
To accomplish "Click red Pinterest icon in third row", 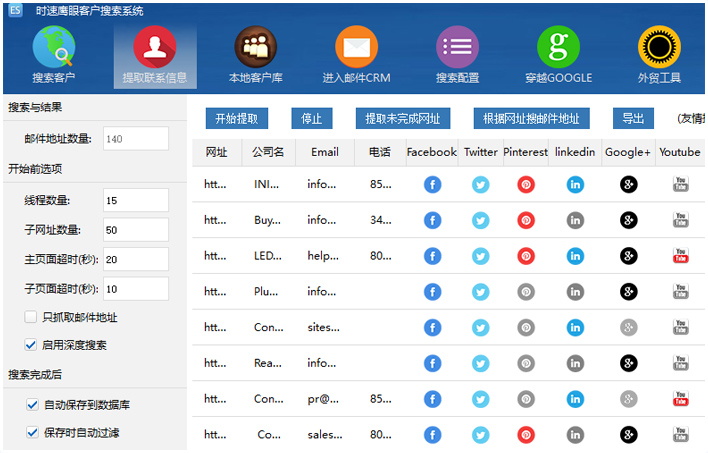I will 525,256.
